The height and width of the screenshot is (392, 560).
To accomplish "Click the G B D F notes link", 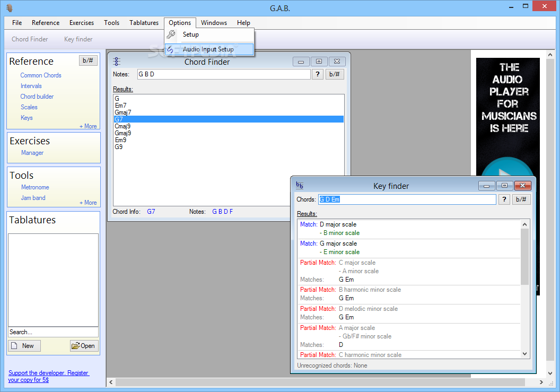I will 223,212.
